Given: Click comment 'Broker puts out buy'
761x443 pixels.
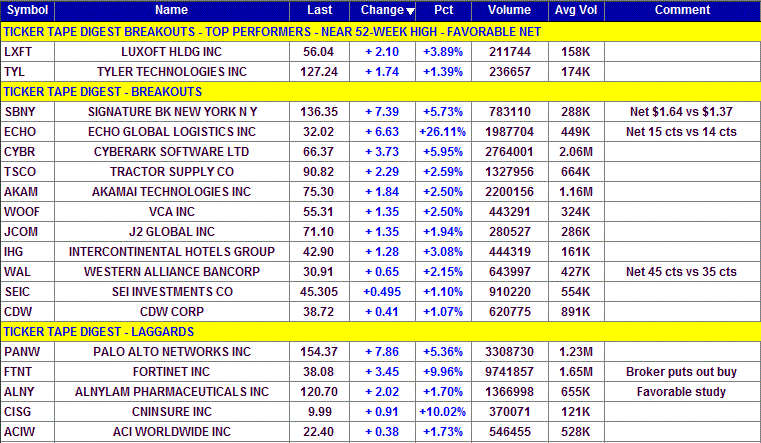Looking at the screenshot, I should coord(681,372).
